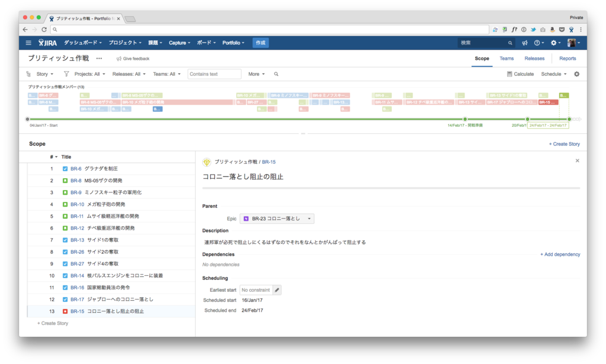Expand the Releases: All filter
This screenshot has height=364, width=606.
[x=128, y=74]
